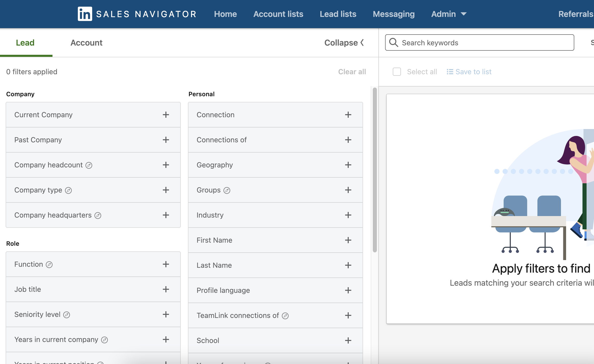Expand the Geography filter
The height and width of the screenshot is (364, 594).
pyautogui.click(x=348, y=165)
